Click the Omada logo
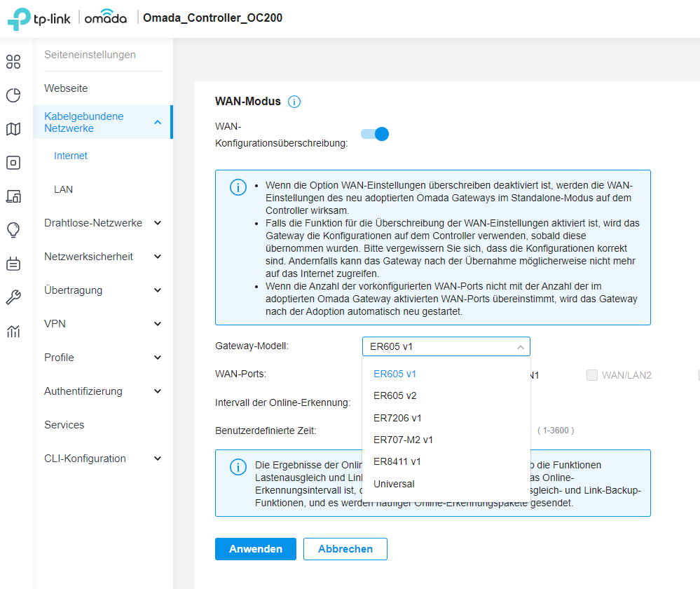The image size is (700, 589). coord(105,17)
